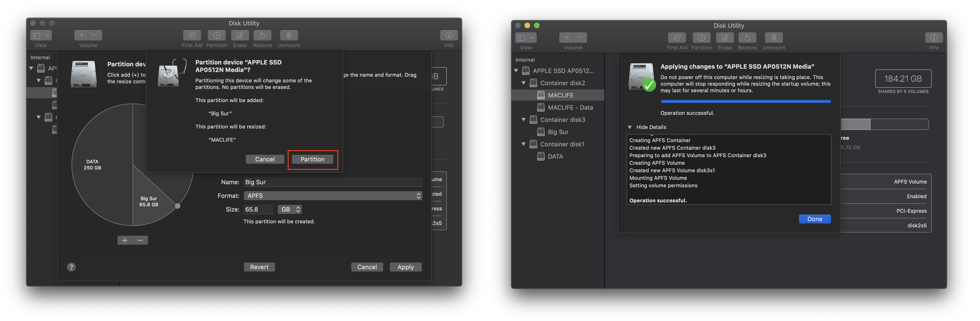
Task: Click the help question mark button
Action: pos(71,267)
